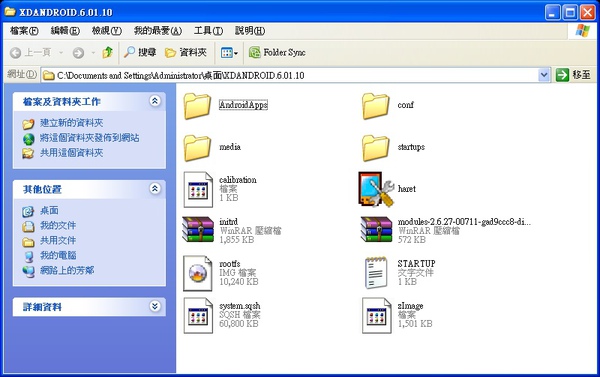Click the STARTUP file name text
Image resolution: width=600 pixels, height=377 pixels.
pyautogui.click(x=416, y=264)
